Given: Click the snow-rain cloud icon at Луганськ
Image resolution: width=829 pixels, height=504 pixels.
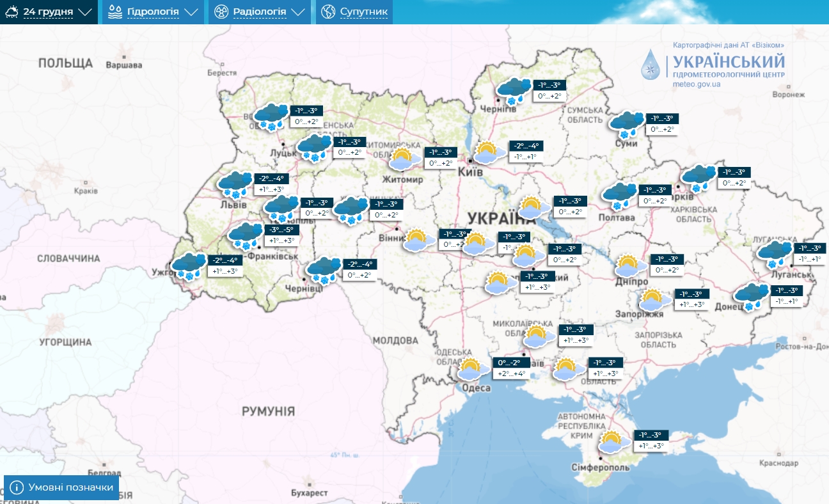Looking at the screenshot, I should (x=774, y=254).
